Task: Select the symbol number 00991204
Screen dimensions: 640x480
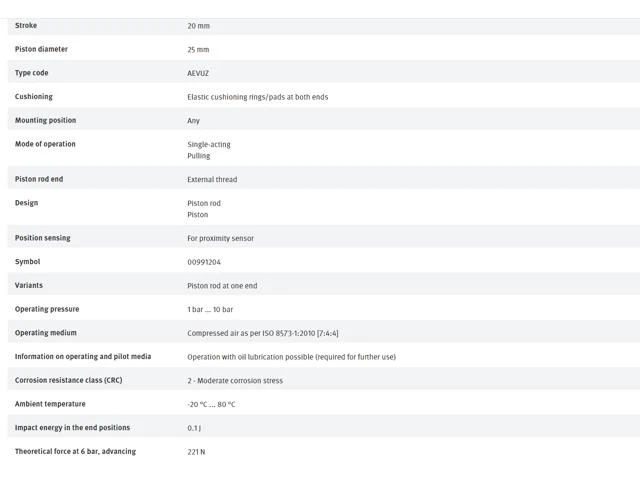Action: (204, 262)
